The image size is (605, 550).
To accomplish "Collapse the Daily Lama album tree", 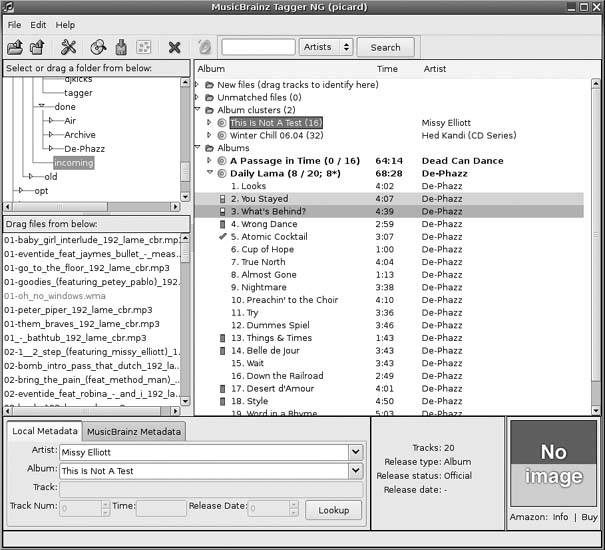I will click(209, 173).
